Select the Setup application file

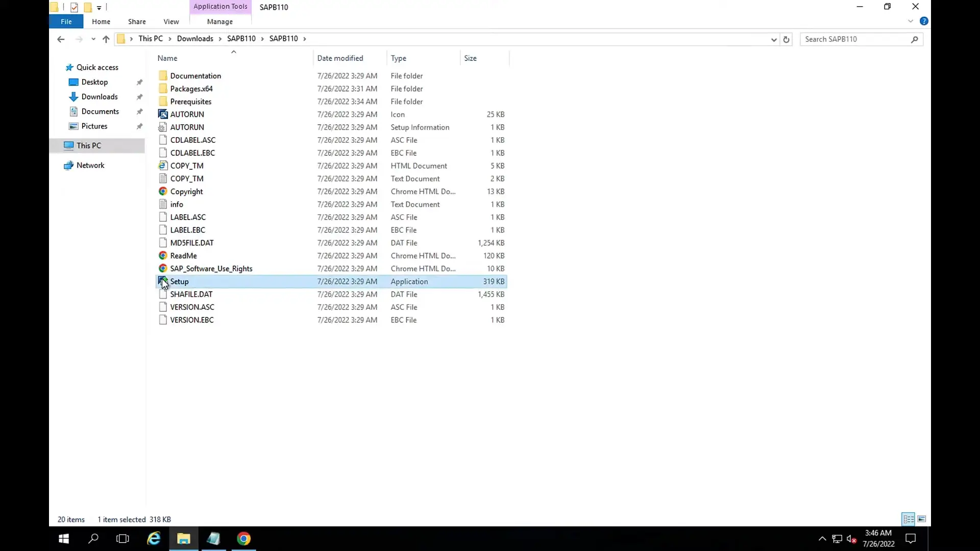(331, 282)
